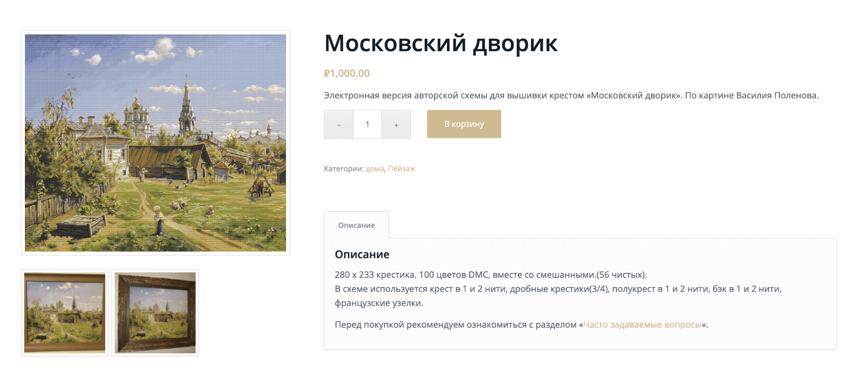Image resolution: width=868 pixels, height=386 pixels.
Task: Click the line starting "В схеме используется крест"
Action: tap(558, 296)
